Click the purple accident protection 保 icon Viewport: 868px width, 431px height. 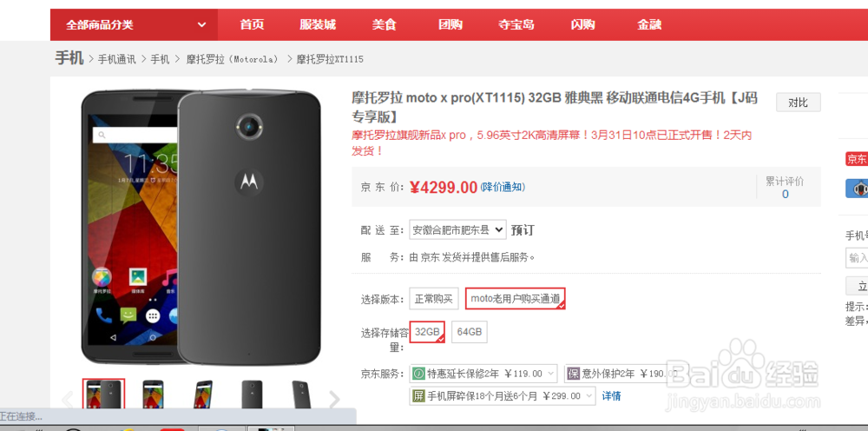[x=574, y=374]
